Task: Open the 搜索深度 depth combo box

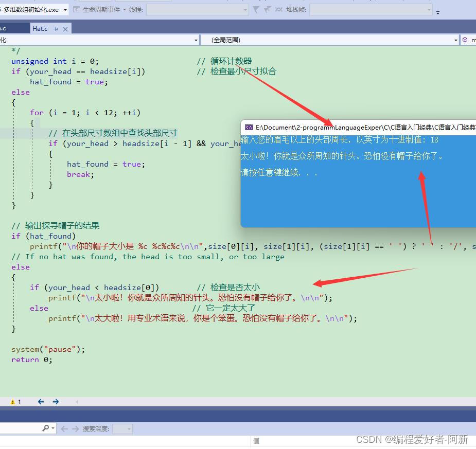Action: coord(122,428)
